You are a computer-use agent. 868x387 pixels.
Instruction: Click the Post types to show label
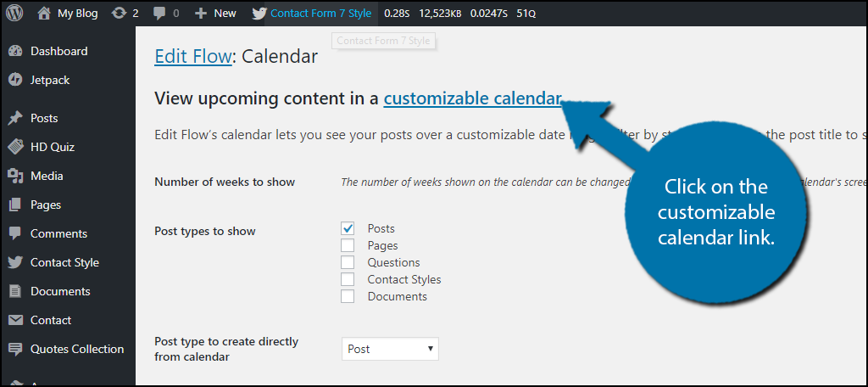click(205, 231)
